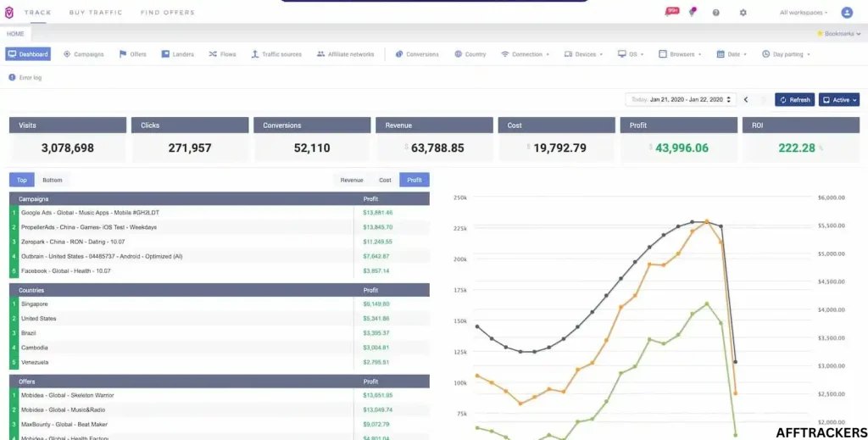This screenshot has width=868, height=440.
Task: Open the Campaigns report
Action: 84,54
